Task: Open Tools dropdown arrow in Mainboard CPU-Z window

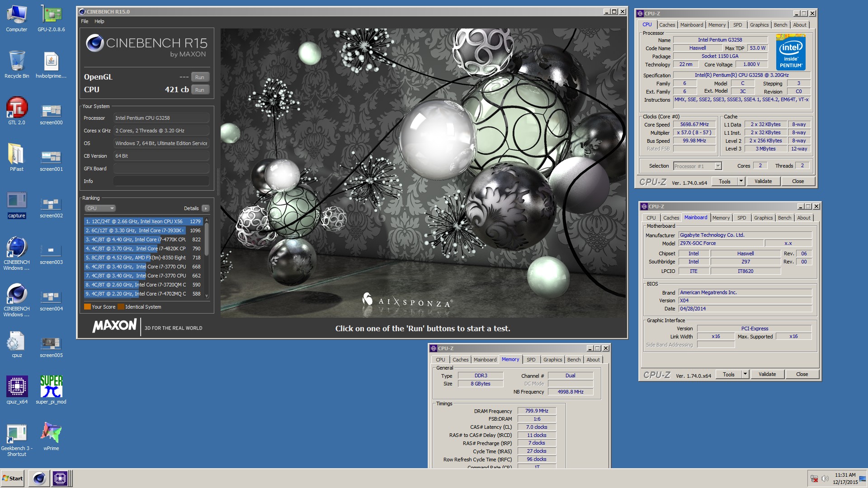Action: click(745, 374)
